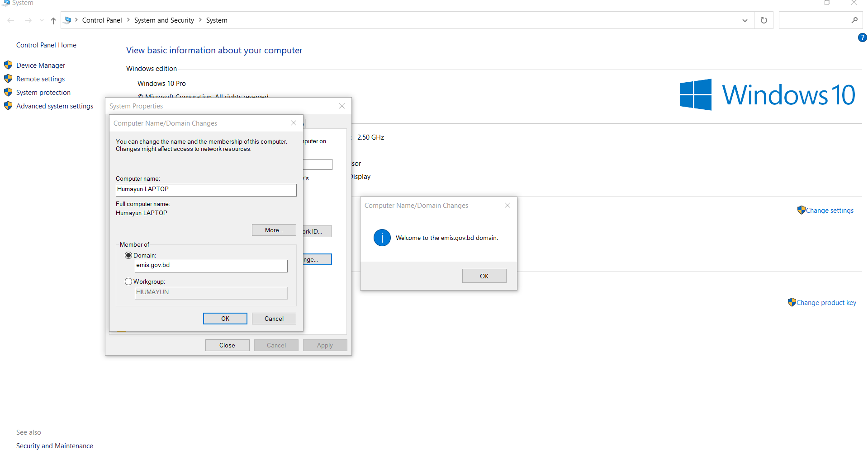Open System protection link
Image resolution: width=868 pixels, height=455 pixels.
43,93
